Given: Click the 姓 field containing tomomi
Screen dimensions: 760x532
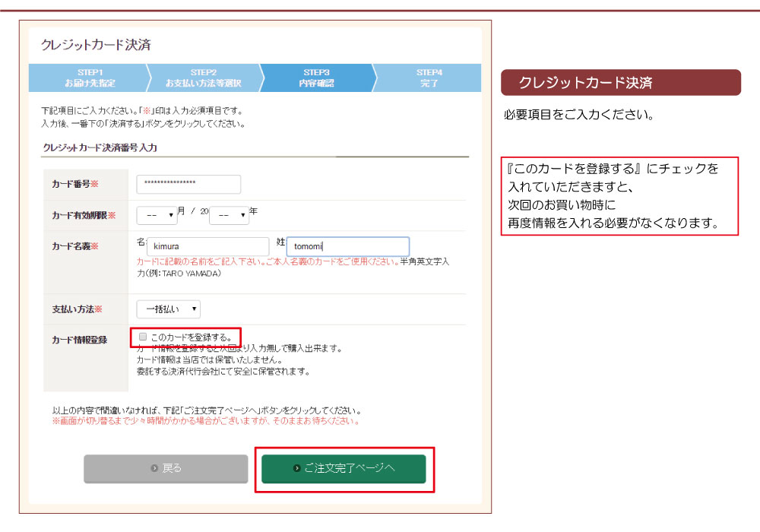Looking at the screenshot, I should coord(348,246).
